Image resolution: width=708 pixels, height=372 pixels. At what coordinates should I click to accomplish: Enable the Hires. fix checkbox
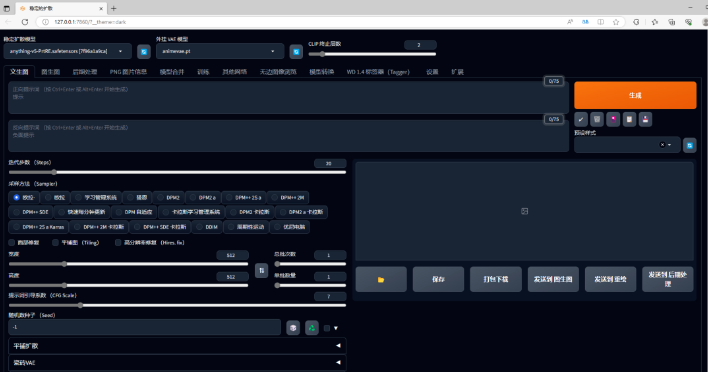(x=118, y=242)
